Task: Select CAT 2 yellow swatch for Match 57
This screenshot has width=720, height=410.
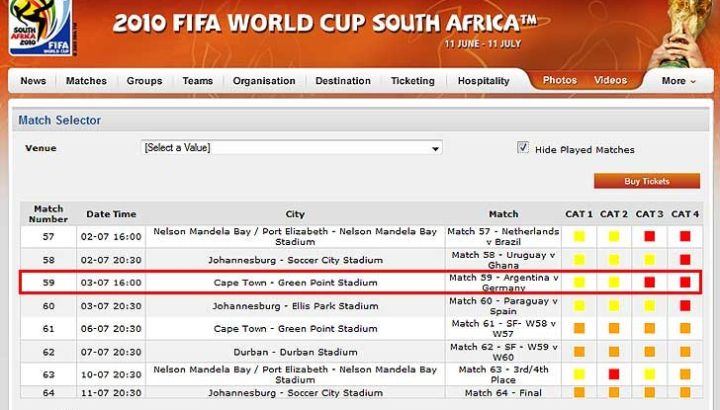Action: (x=614, y=236)
